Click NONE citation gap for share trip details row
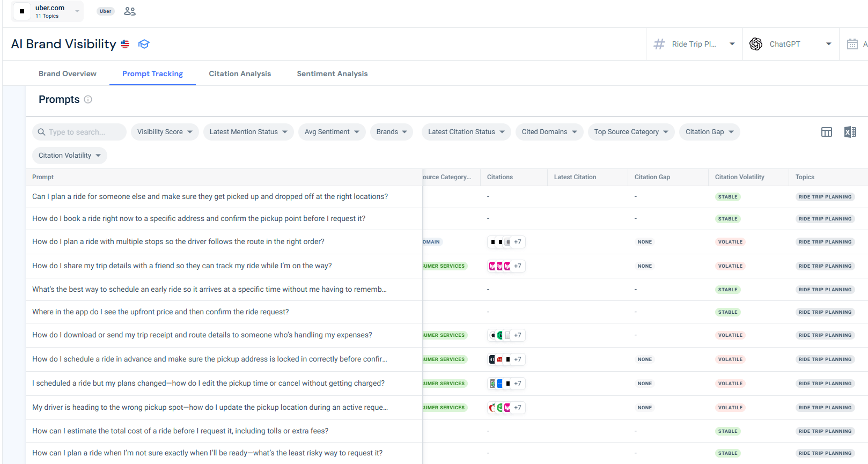Image resolution: width=868 pixels, height=464 pixels. (x=645, y=266)
